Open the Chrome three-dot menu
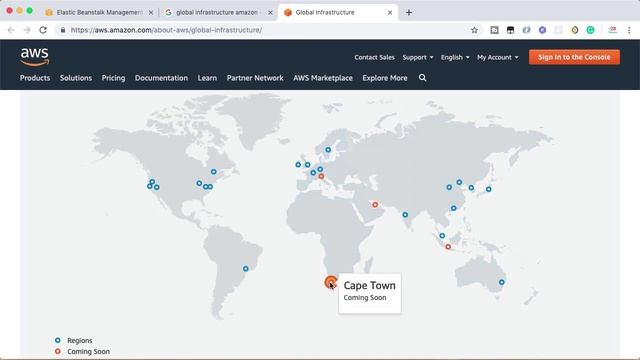Image resolution: width=640 pixels, height=360 pixels. tap(629, 30)
